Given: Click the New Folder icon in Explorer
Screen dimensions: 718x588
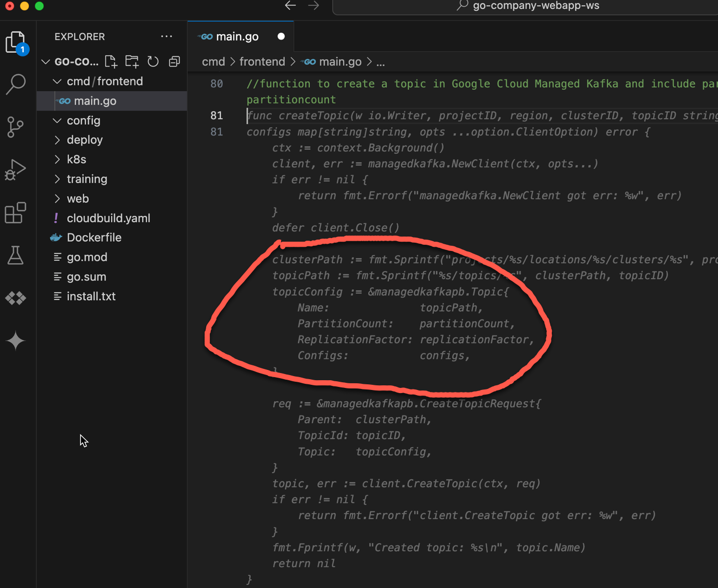Looking at the screenshot, I should (x=132, y=62).
